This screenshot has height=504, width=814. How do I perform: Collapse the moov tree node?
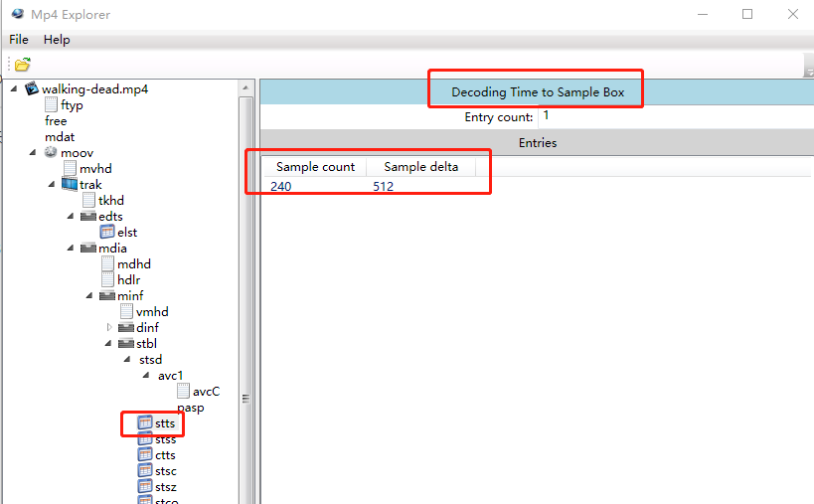coord(33,153)
